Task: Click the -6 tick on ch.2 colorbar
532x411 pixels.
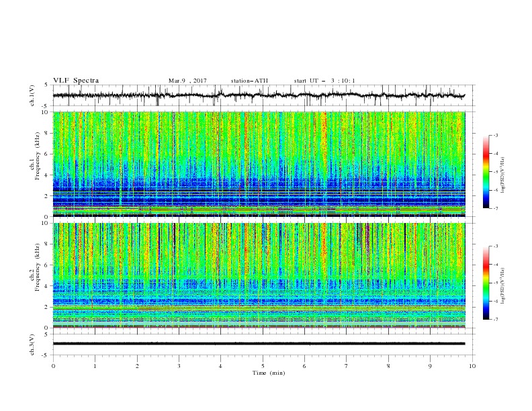Action: [496, 301]
